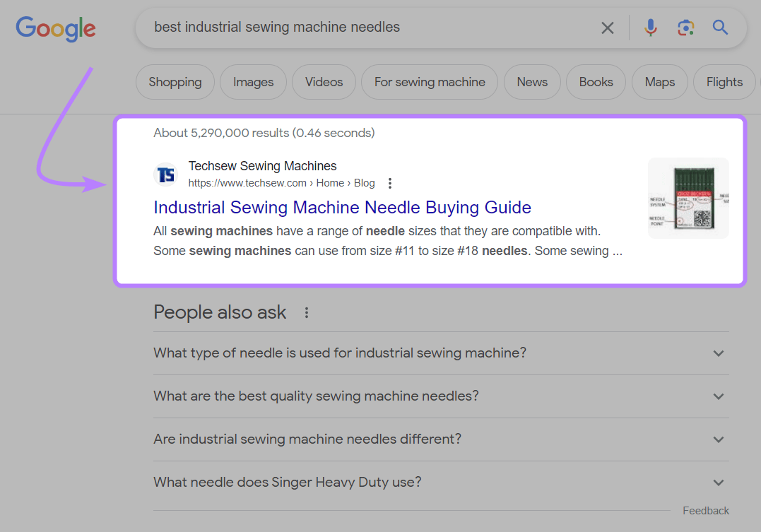Open the Blog breadcrumb link
This screenshot has height=532, width=761.
click(364, 182)
